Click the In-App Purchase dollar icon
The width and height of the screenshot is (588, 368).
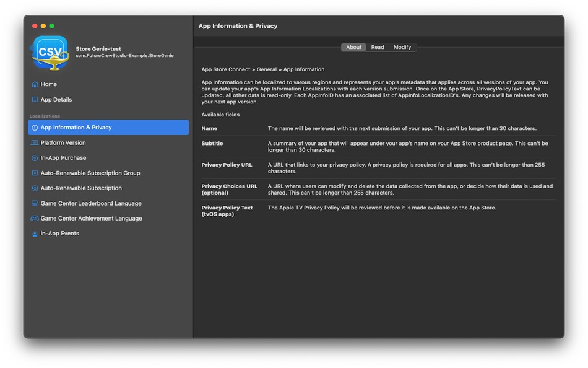tap(35, 157)
